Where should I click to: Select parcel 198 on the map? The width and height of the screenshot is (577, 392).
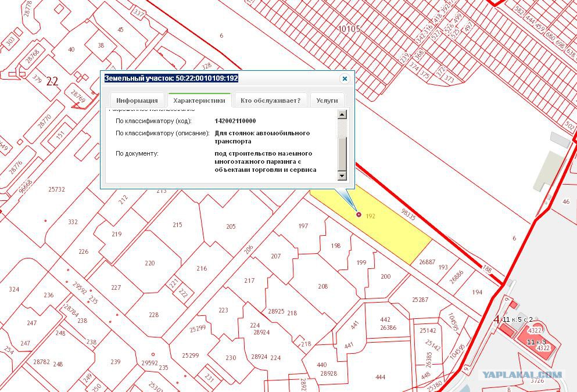click(336, 246)
